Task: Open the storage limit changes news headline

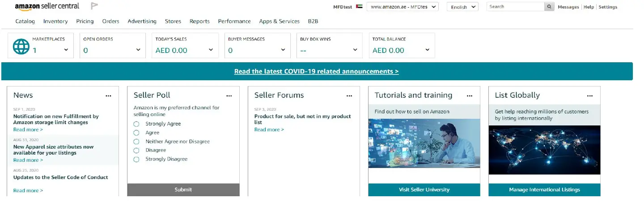Action: tap(56, 119)
